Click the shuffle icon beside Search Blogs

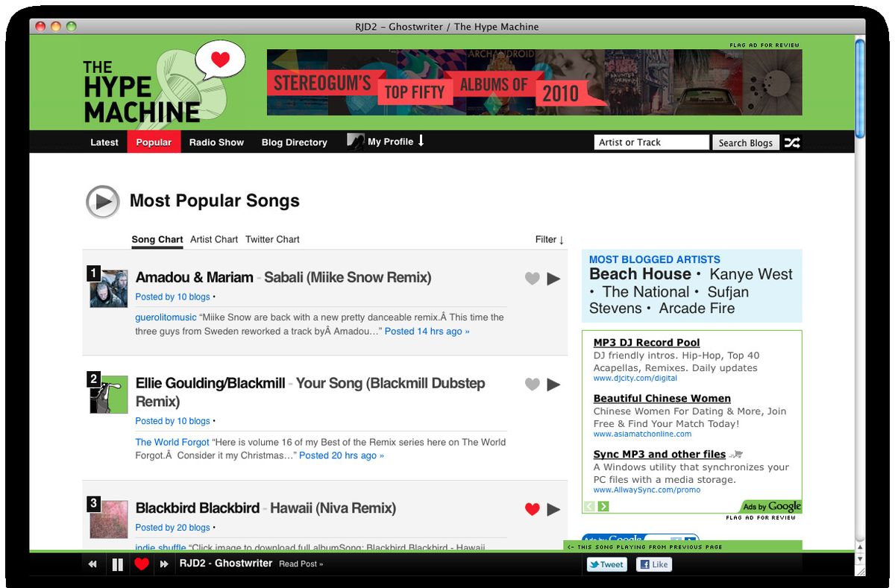[x=792, y=142]
